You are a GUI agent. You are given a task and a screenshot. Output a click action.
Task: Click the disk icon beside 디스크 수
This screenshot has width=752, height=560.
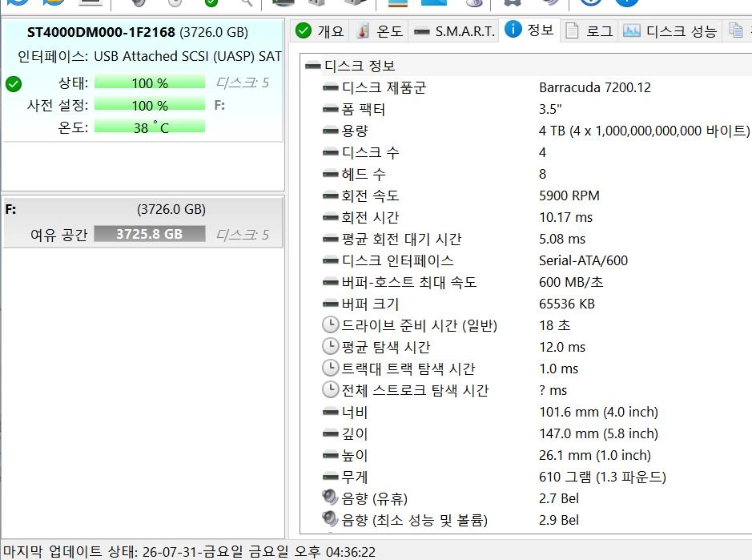tap(331, 152)
